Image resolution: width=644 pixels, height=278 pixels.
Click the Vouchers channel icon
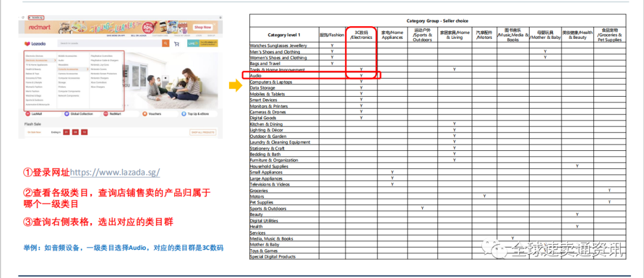(145, 114)
